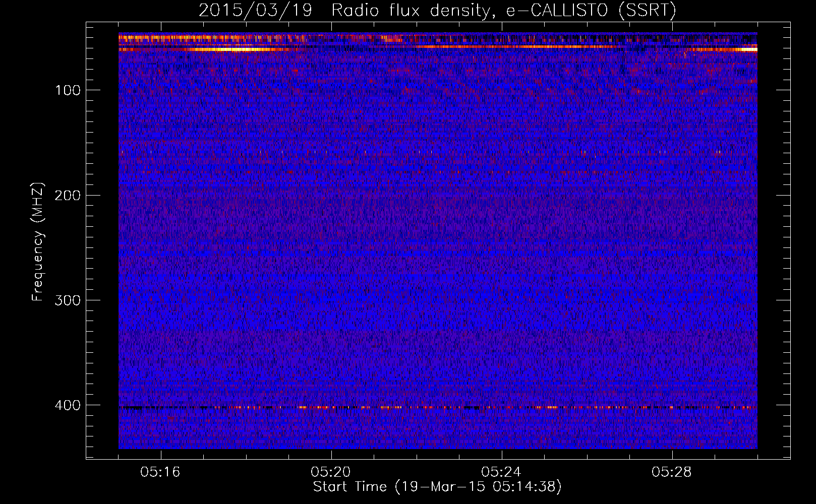Click the 400 frequency tick label

point(68,405)
